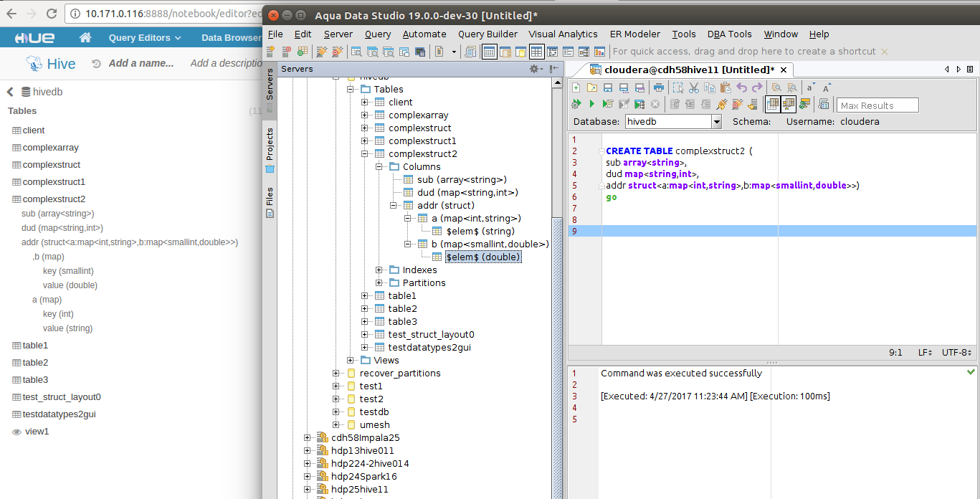
Task: Open the new file icon on the query toolbar
Action: [575, 87]
